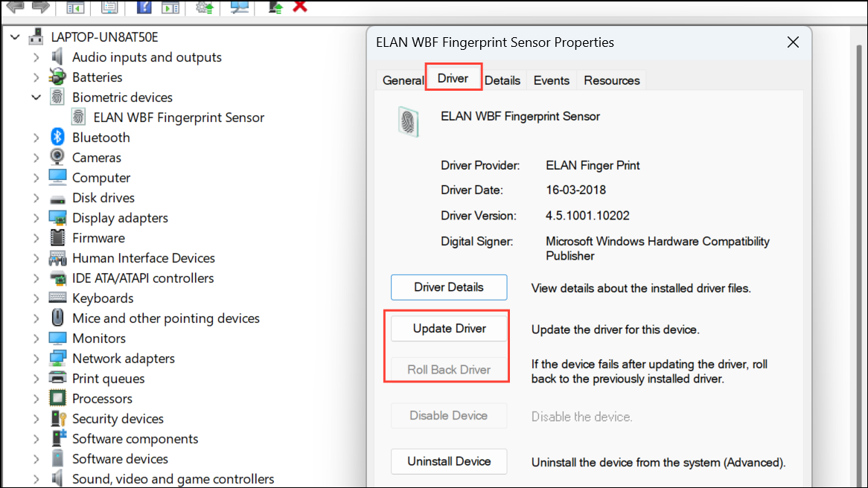The width and height of the screenshot is (868, 488).
Task: Select the Monitors tree label
Action: [98, 338]
